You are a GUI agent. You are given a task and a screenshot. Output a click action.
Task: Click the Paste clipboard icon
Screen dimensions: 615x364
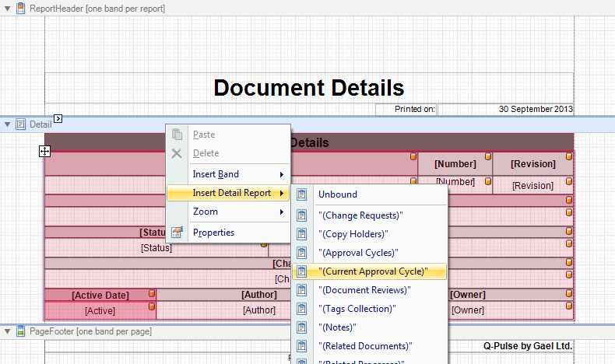[177, 135]
